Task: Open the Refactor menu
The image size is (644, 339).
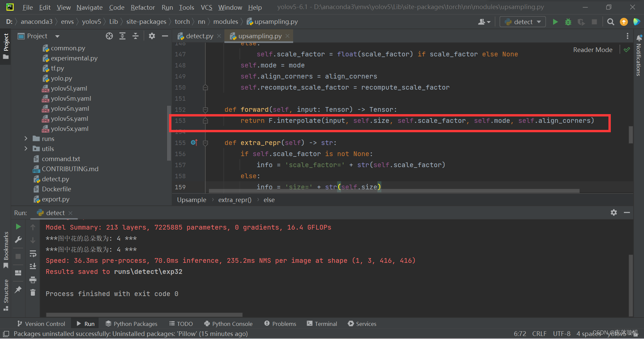Action: coord(142,7)
